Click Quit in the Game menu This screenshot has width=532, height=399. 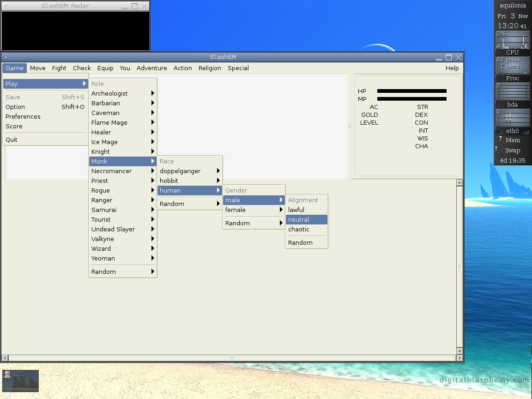(12, 140)
